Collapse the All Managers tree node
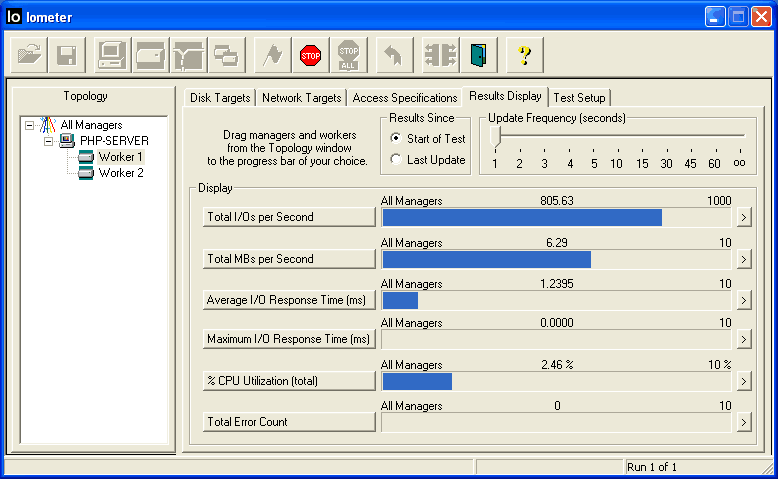 pyautogui.click(x=30, y=125)
